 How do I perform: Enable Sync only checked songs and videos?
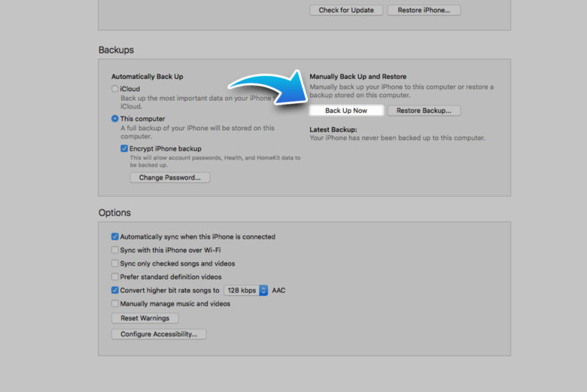[115, 263]
